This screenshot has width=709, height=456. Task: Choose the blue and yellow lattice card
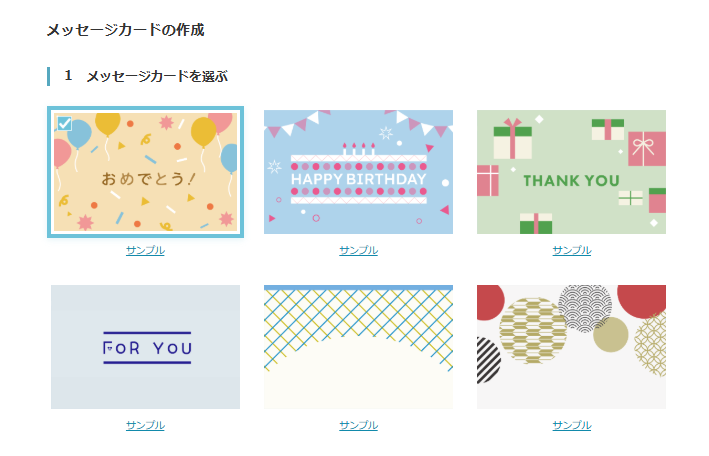358,347
